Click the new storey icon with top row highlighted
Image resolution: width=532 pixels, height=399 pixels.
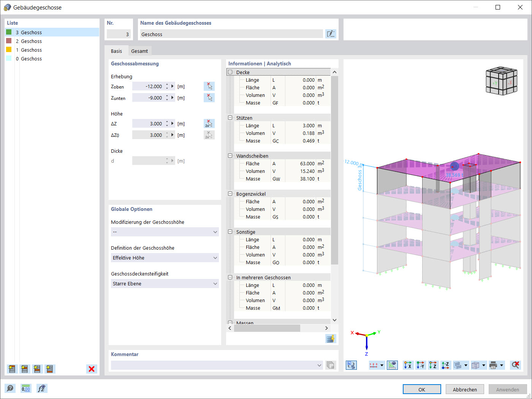click(12, 369)
